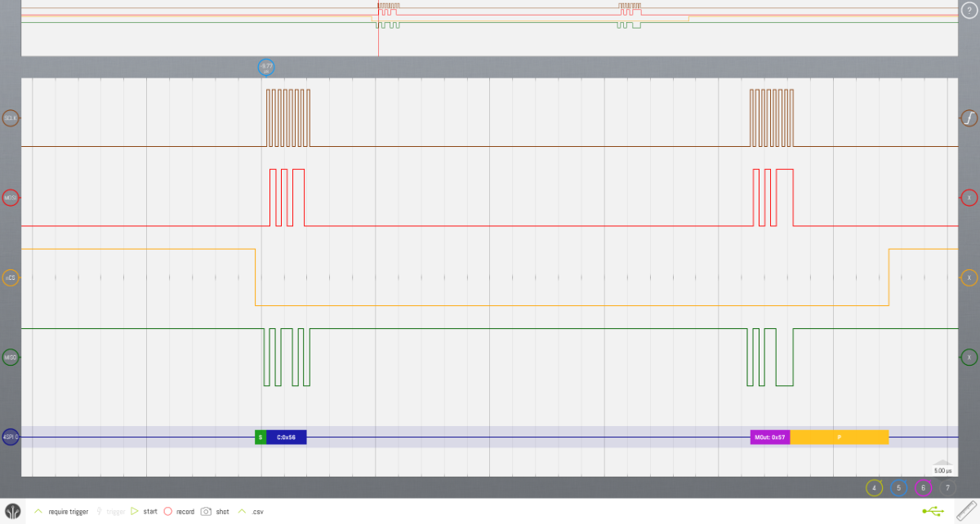The height and width of the screenshot is (524, 980).
Task: Click the blue trigger time marker
Action: pyautogui.click(x=266, y=67)
